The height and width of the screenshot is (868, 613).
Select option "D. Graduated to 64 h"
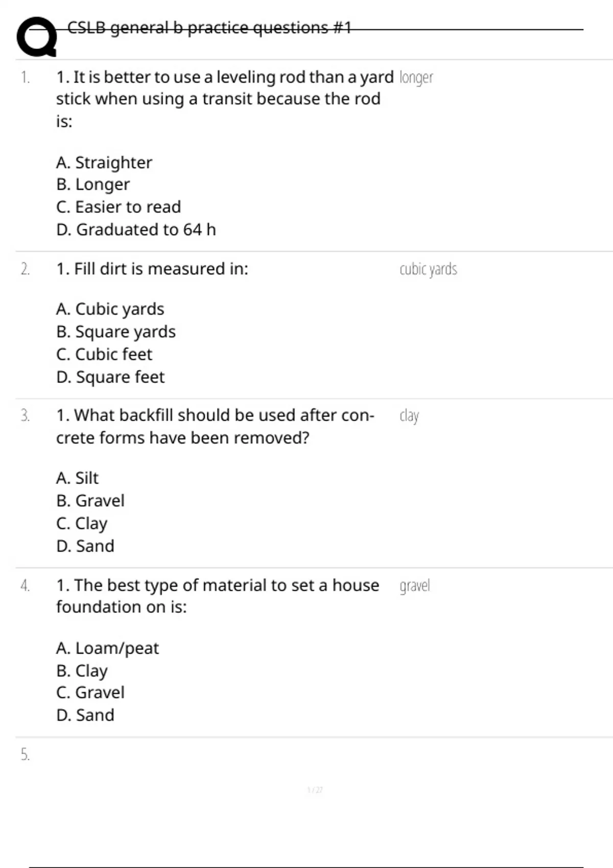136,230
